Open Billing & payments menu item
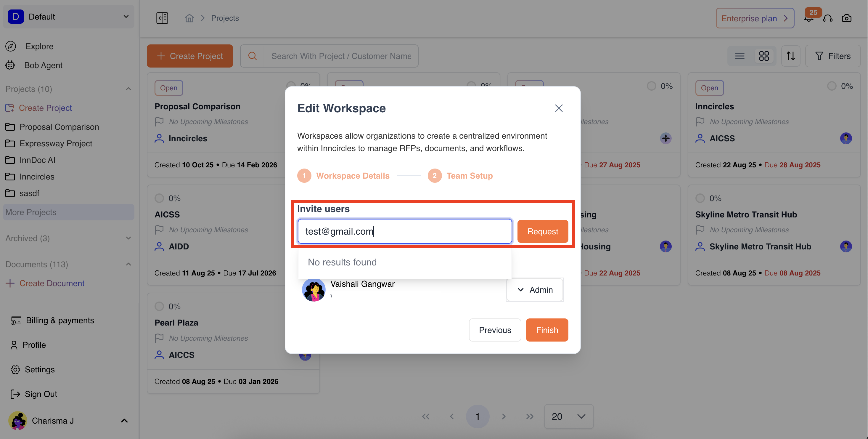868x439 pixels. [x=60, y=320]
